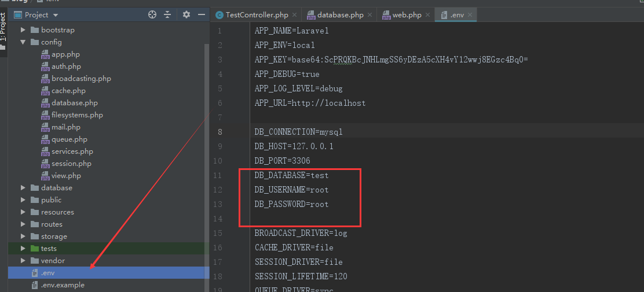Hide the Project panel with minus icon
Screen dimensions: 644x292
(x=202, y=15)
